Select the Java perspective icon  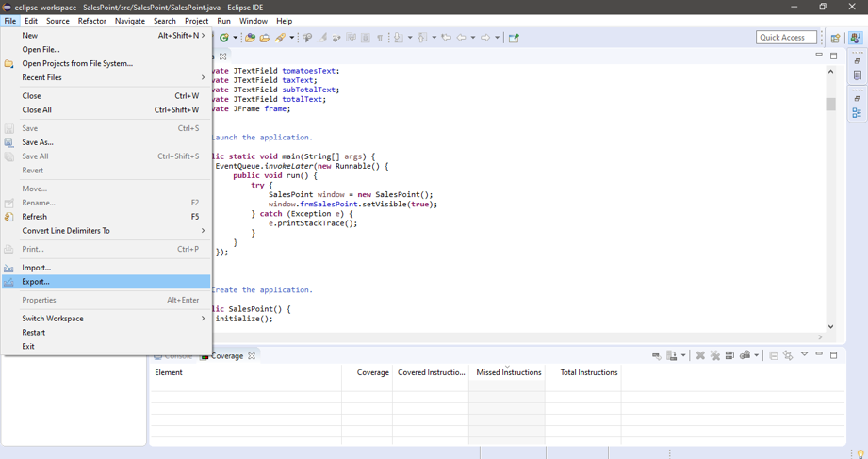(x=856, y=38)
